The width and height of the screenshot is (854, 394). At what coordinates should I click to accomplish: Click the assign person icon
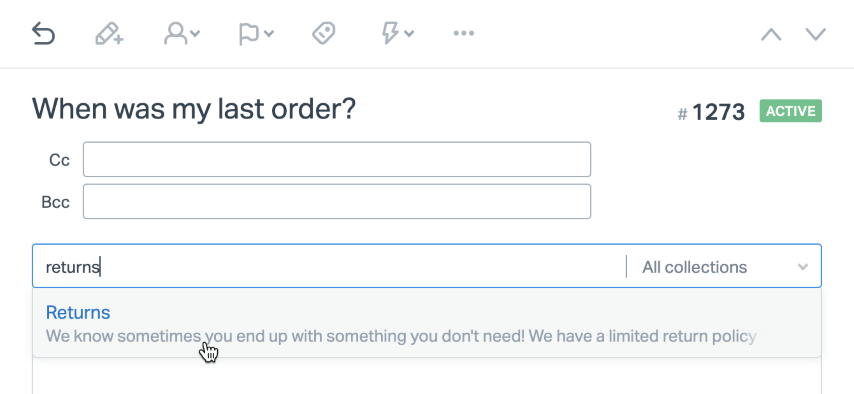pos(176,33)
